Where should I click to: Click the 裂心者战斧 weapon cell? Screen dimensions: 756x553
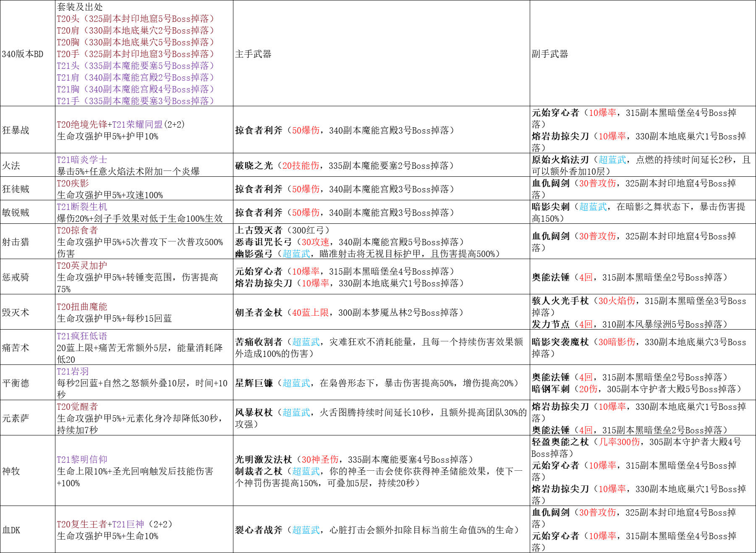(382, 529)
